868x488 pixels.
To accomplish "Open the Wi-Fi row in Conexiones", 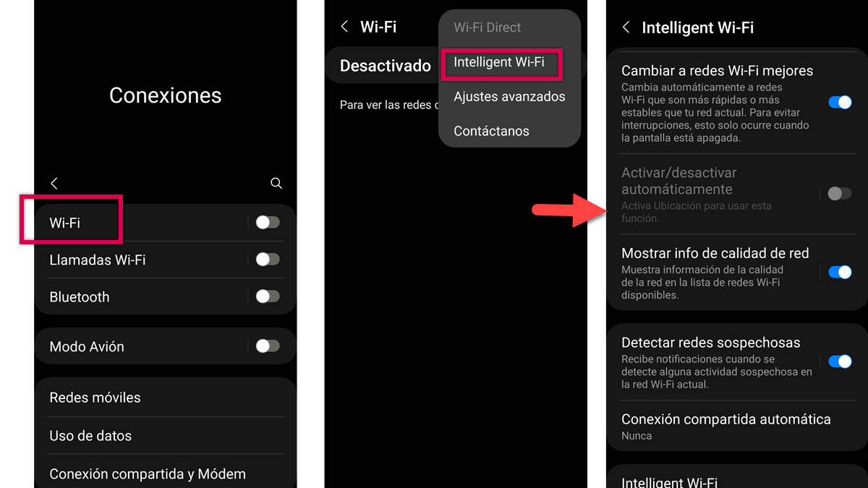I will (165, 223).
